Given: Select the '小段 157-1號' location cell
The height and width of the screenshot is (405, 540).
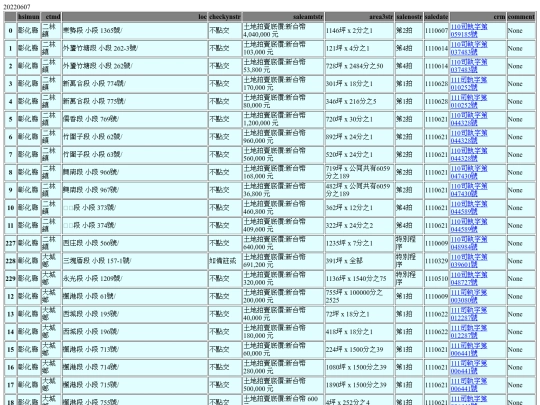Looking at the screenshot, I should pos(135,261).
